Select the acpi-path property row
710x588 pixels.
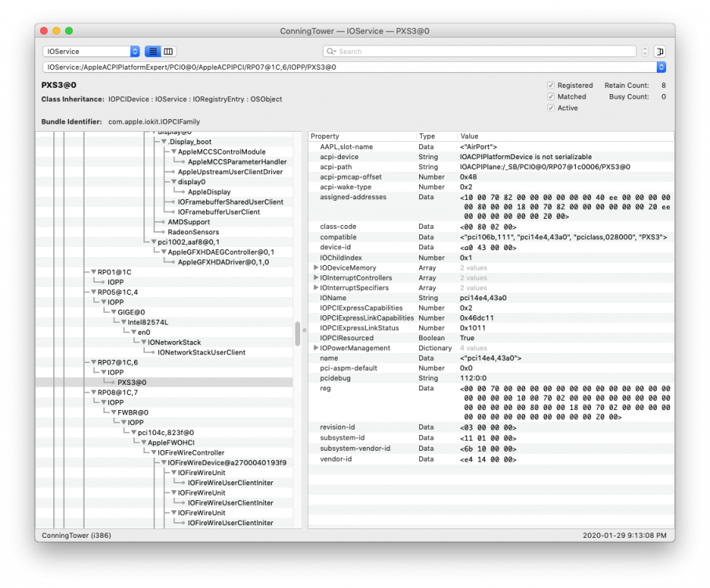pyautogui.click(x=491, y=167)
